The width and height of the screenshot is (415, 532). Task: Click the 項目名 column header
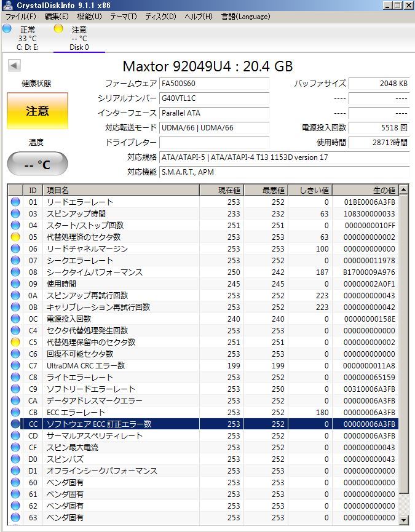pyautogui.click(x=121, y=190)
